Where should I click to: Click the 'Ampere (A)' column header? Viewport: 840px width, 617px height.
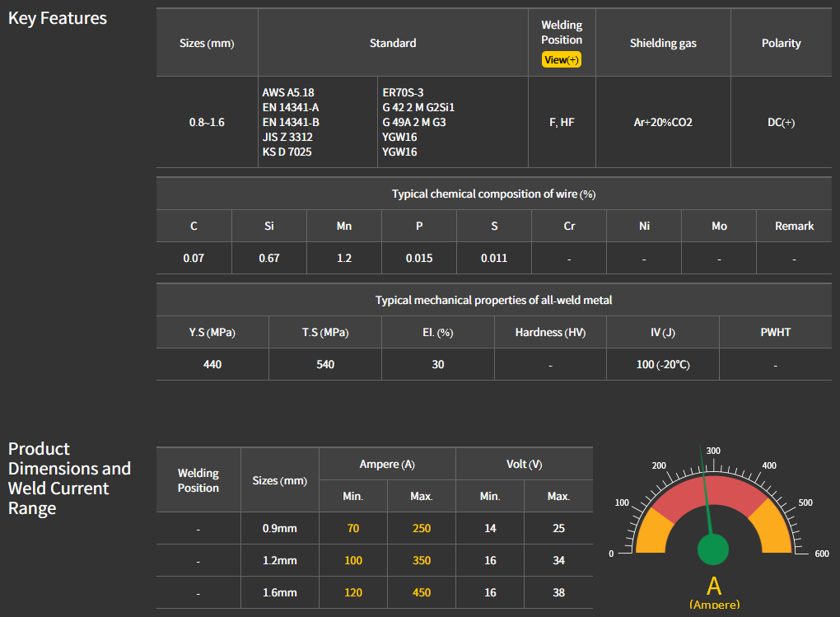tap(387, 465)
